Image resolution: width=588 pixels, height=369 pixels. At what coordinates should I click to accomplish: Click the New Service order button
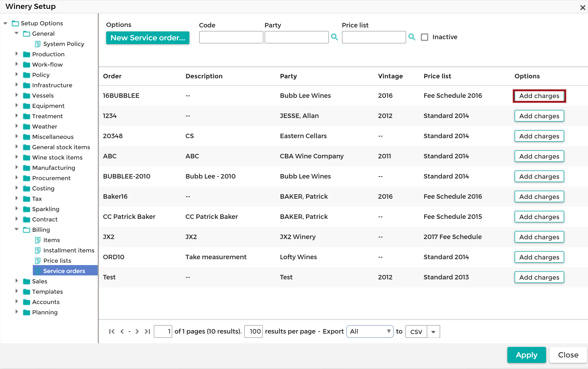tap(148, 38)
